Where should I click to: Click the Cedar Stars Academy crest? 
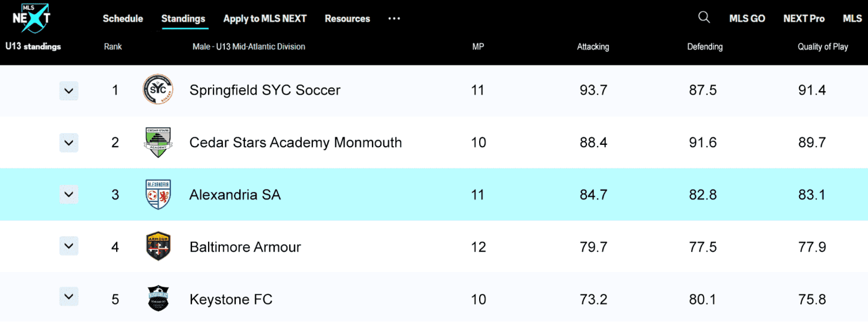pos(158,142)
